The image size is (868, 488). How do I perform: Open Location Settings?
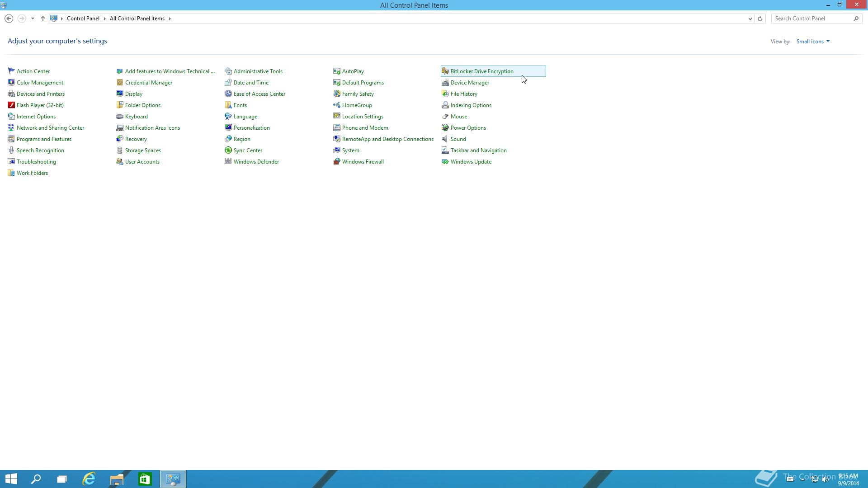click(x=363, y=116)
